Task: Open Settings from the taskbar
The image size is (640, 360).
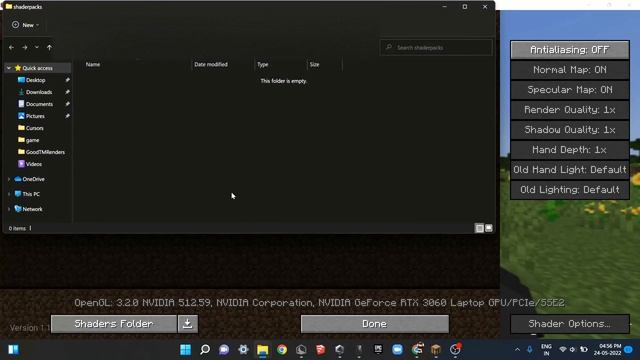Action: [243, 350]
